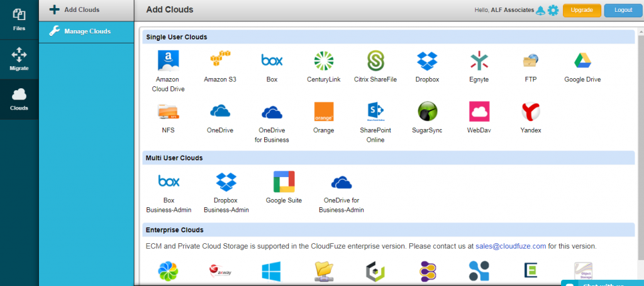
Task: Select the CenturyLink cloud icon
Action: 324,61
